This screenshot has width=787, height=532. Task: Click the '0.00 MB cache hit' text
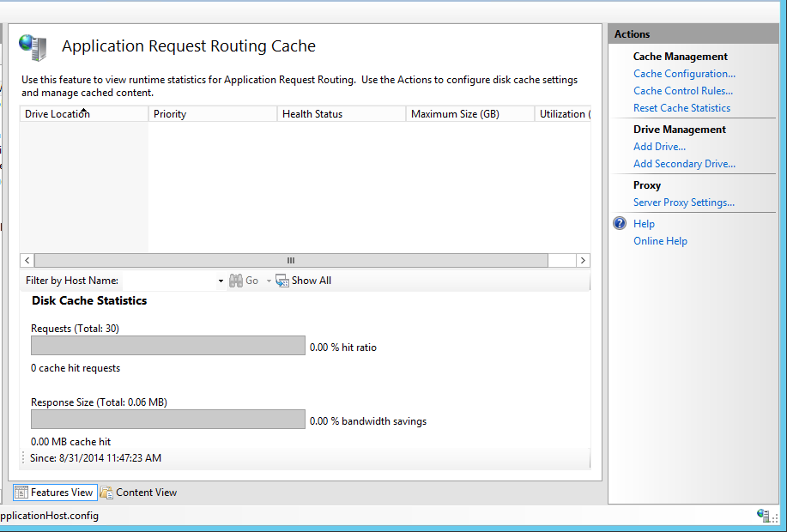point(70,442)
